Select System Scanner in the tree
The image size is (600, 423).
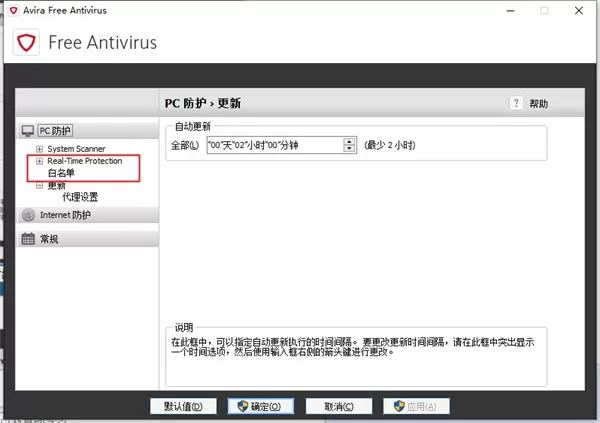click(76, 149)
